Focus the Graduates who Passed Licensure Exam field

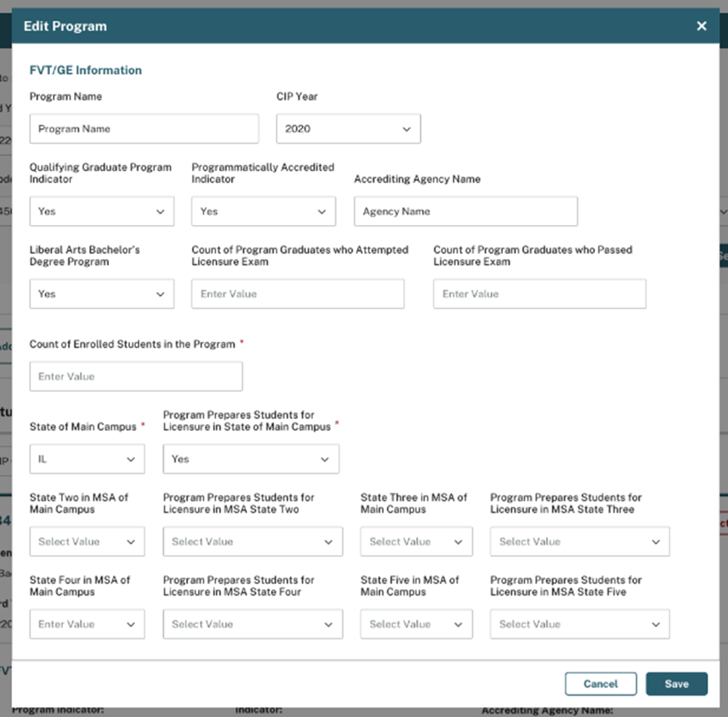pos(539,294)
